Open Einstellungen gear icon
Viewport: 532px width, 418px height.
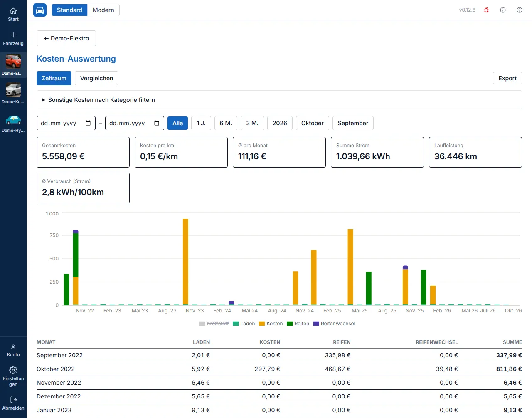(13, 370)
